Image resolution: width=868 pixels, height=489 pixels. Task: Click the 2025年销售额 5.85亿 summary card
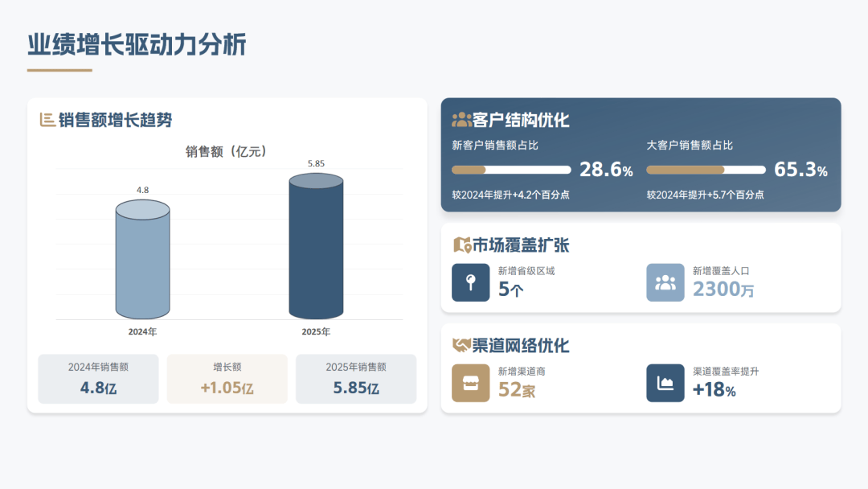coord(356,379)
